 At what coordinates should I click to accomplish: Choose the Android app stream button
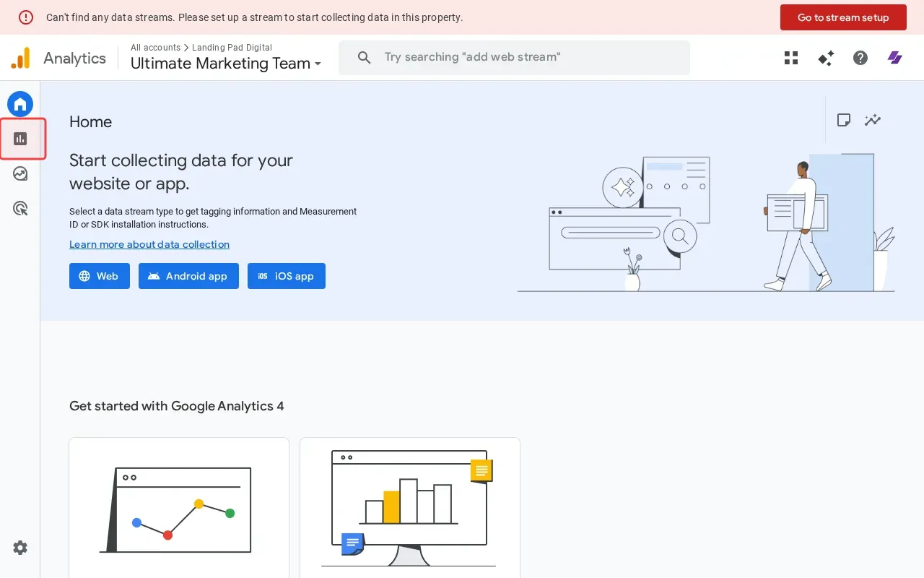(188, 276)
